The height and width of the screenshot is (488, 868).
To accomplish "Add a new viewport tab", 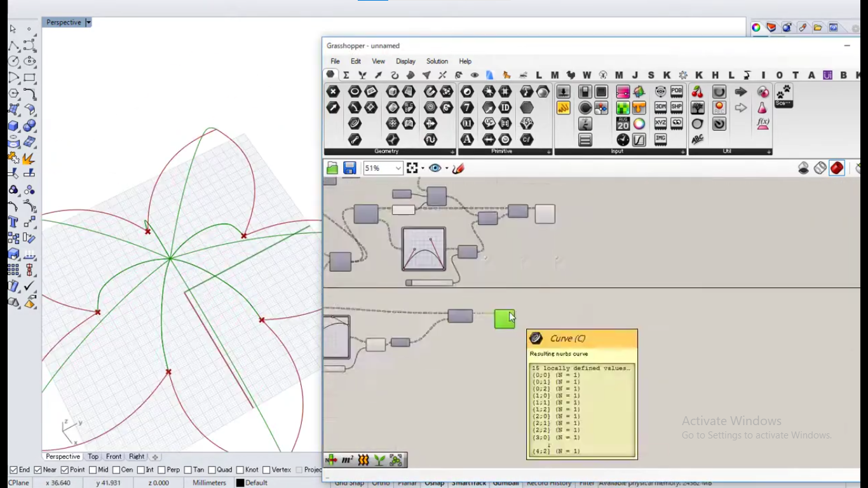I will click(155, 457).
